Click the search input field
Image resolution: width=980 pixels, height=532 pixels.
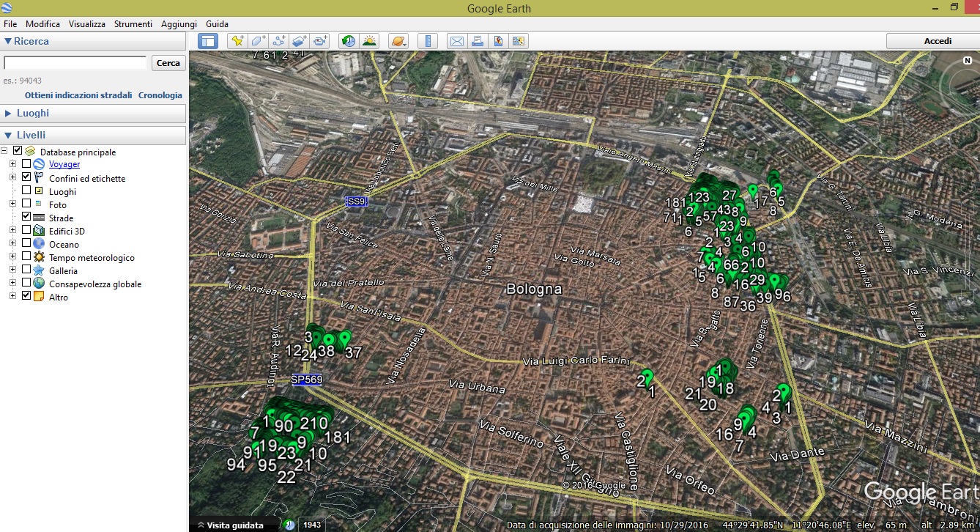[x=75, y=63]
